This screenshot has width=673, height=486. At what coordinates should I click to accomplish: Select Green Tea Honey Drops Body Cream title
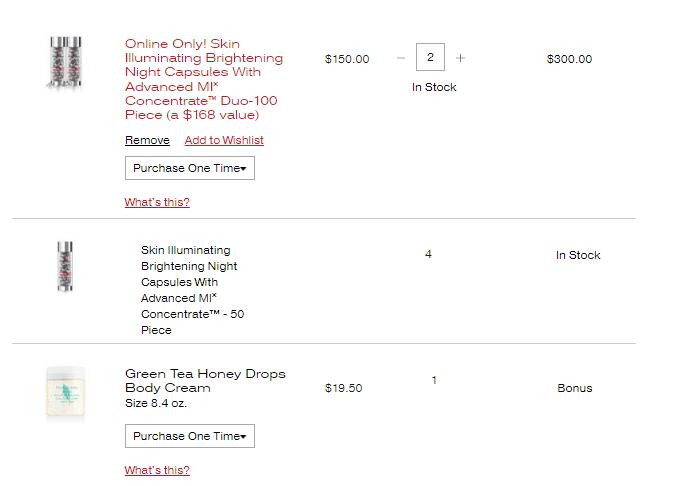pos(205,381)
